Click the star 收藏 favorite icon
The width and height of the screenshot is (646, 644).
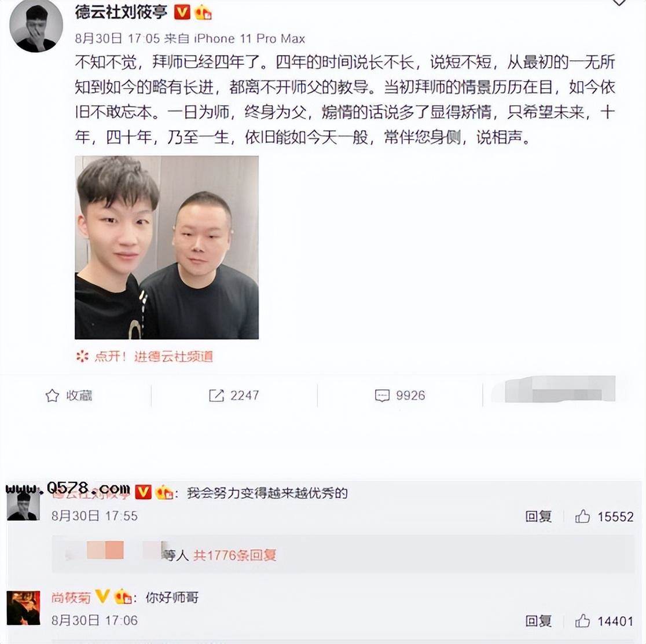pyautogui.click(x=52, y=396)
